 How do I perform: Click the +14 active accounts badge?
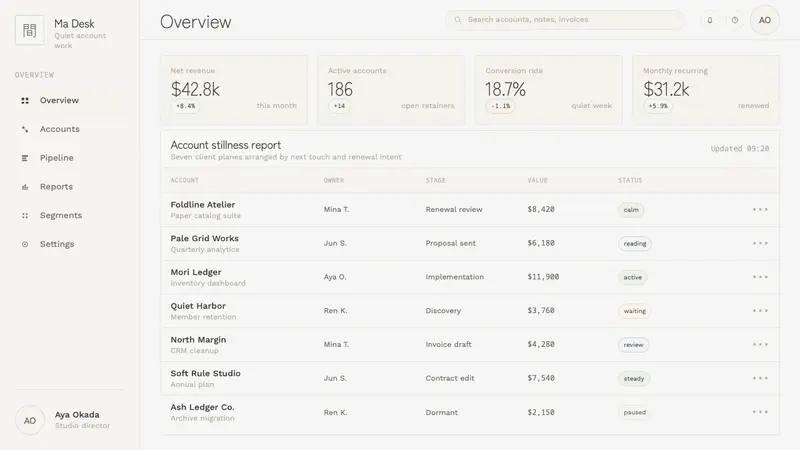339,106
